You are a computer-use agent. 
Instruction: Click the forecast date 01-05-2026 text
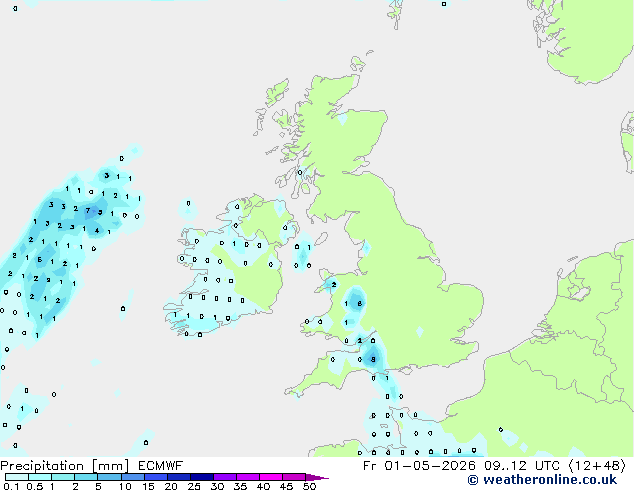(x=430, y=466)
